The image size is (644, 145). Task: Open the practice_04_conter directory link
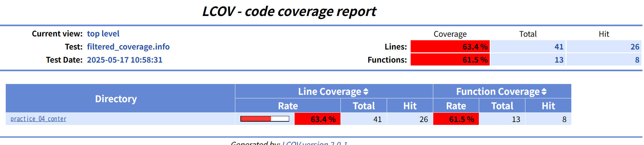38,119
